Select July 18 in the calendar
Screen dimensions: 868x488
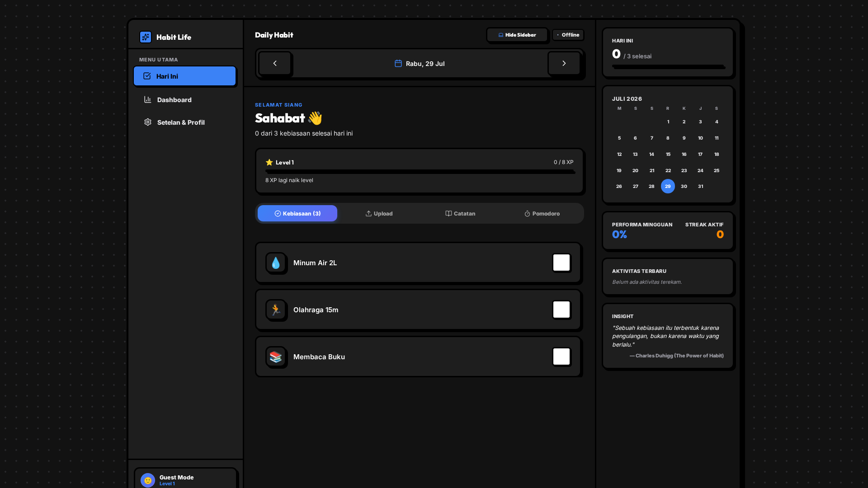coord(717,154)
